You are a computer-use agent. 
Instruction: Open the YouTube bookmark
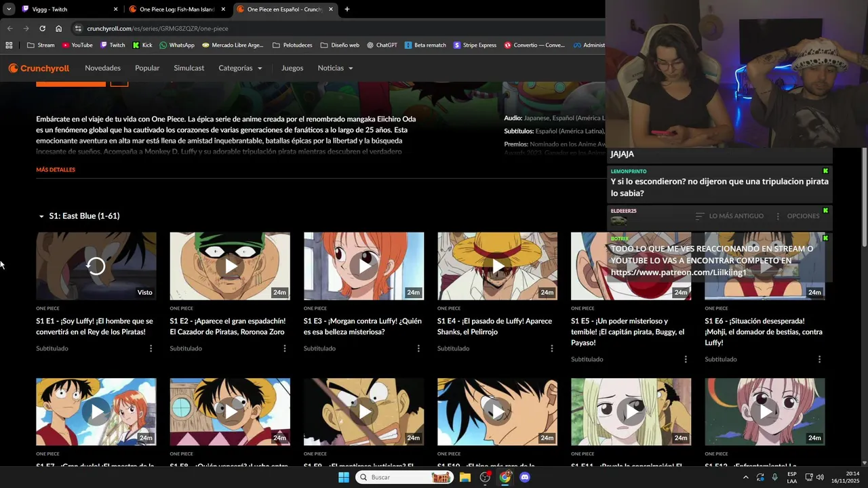[77, 45]
